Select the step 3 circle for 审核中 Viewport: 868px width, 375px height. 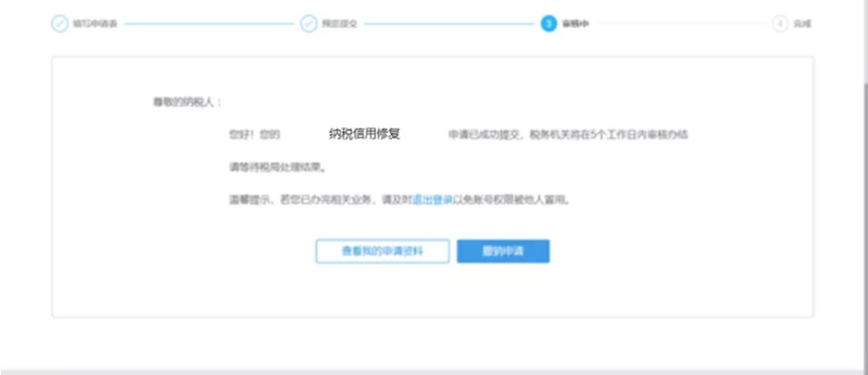549,24
